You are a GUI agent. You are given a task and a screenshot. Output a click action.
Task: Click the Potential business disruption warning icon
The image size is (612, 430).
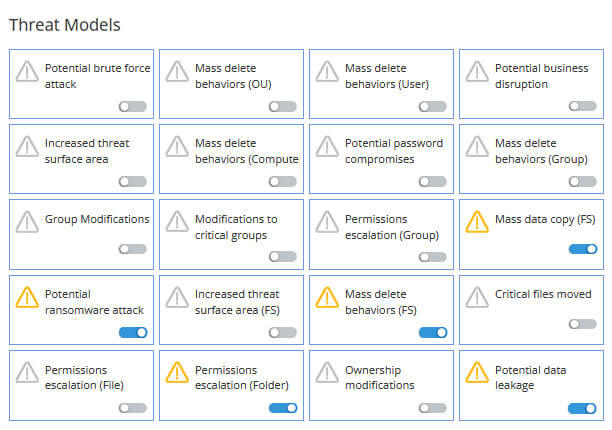point(477,71)
